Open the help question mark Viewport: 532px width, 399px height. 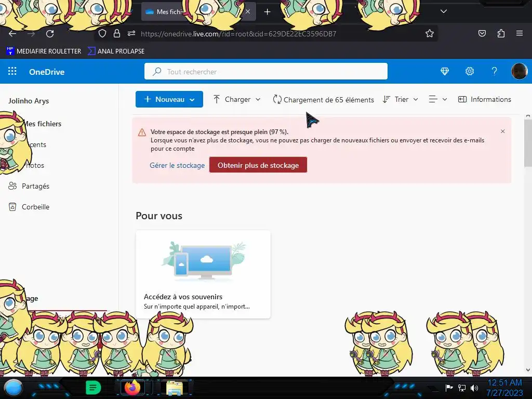(495, 71)
